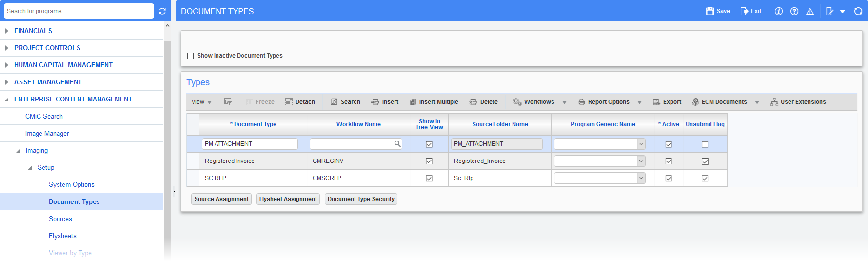The height and width of the screenshot is (261, 868).
Task: Click the Save disk icon
Action: [710, 11]
